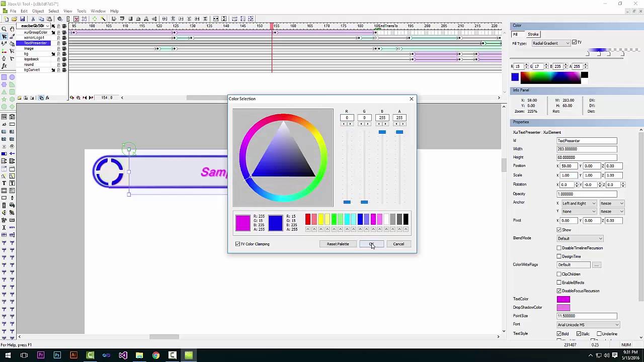Screen dimensions: 644x362
Task: Switch to the Stroke tab
Action: click(x=533, y=34)
